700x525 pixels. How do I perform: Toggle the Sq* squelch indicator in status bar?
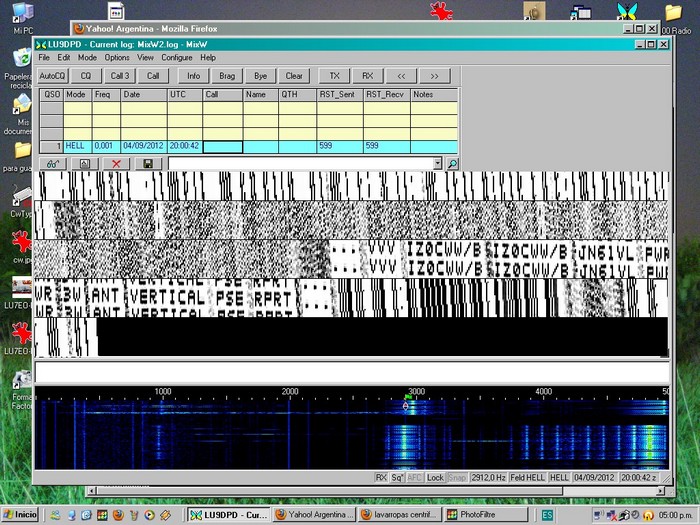[397, 478]
